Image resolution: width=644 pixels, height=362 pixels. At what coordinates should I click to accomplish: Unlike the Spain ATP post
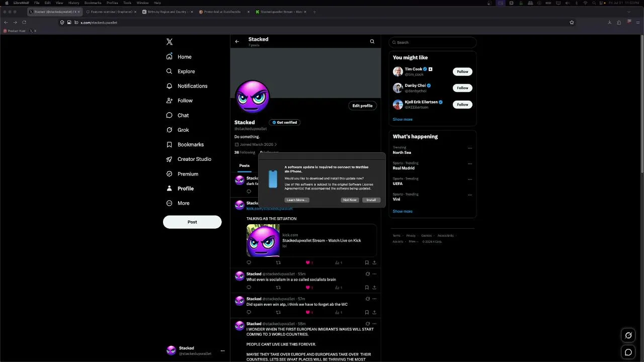click(309, 312)
